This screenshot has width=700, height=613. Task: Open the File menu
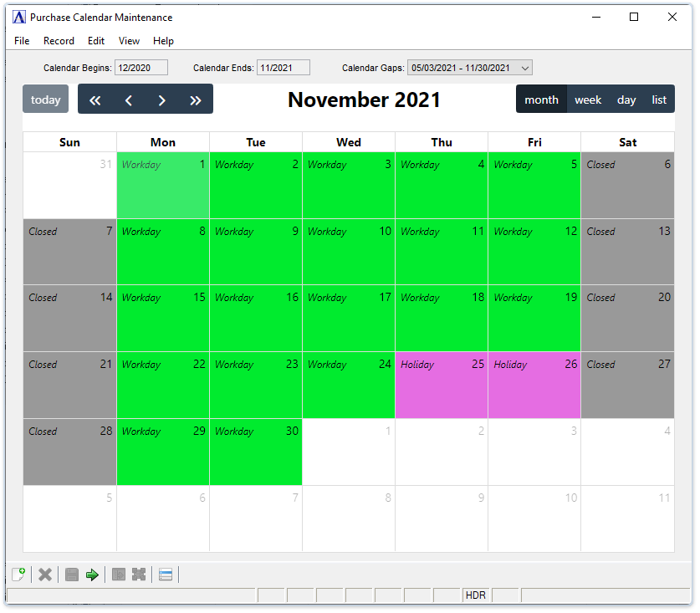click(21, 40)
